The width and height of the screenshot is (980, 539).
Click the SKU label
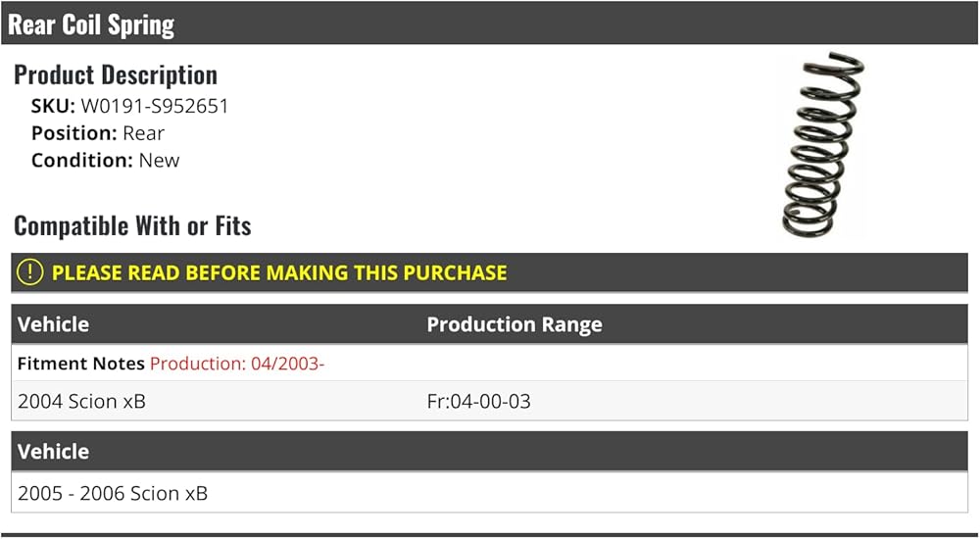click(53, 106)
